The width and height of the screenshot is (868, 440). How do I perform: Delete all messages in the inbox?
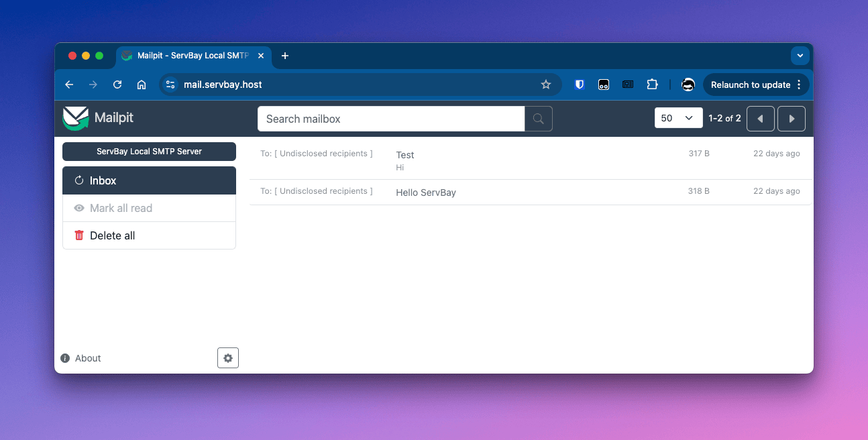point(113,235)
